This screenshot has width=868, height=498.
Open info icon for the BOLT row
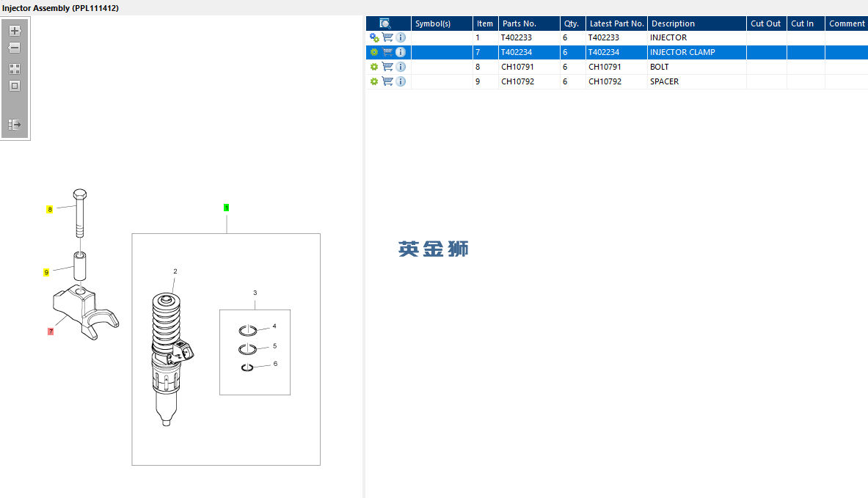pyautogui.click(x=401, y=67)
